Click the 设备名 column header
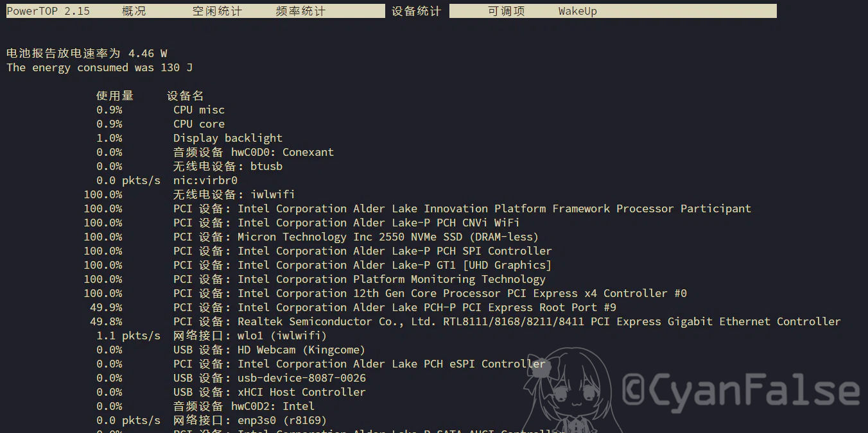The height and width of the screenshot is (433, 868). pyautogui.click(x=185, y=96)
